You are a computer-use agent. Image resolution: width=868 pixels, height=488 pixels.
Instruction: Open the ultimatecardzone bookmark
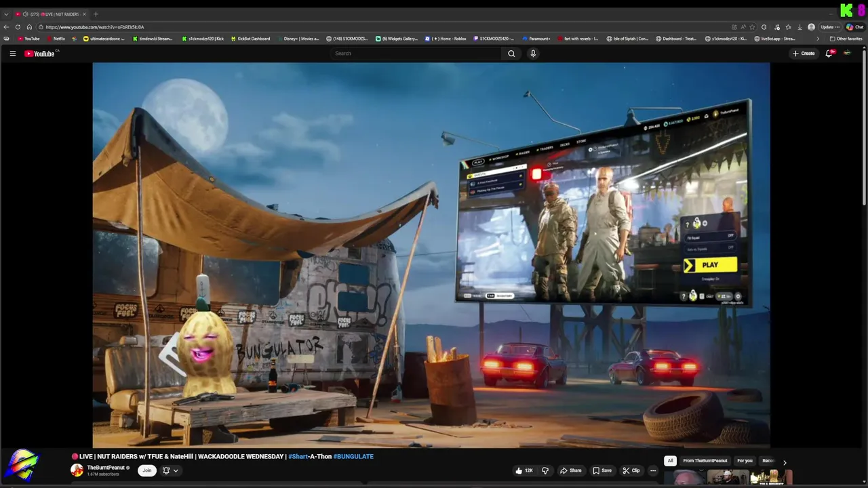[x=104, y=39]
